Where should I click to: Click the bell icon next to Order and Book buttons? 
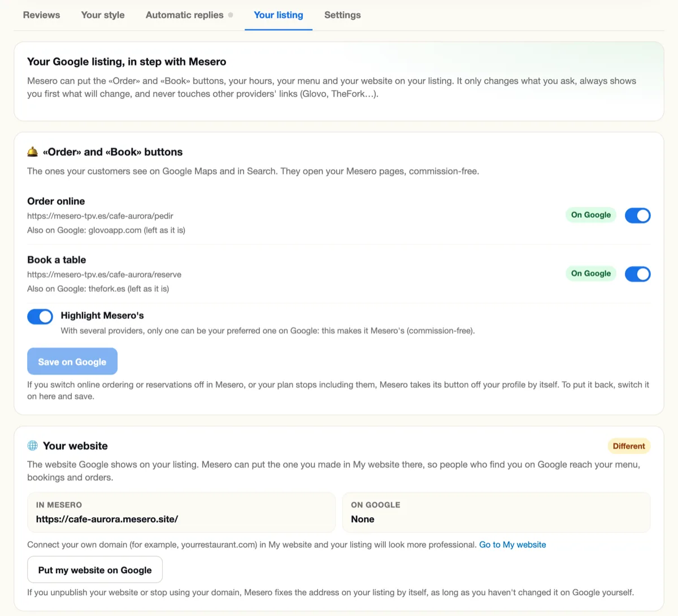(x=33, y=152)
